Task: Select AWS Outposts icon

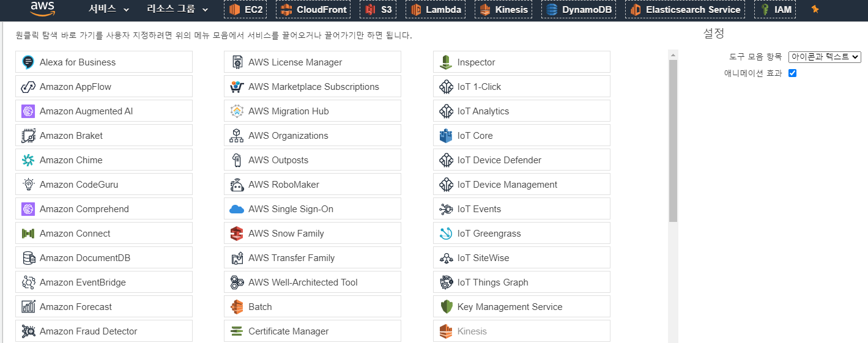Action: 237,160
